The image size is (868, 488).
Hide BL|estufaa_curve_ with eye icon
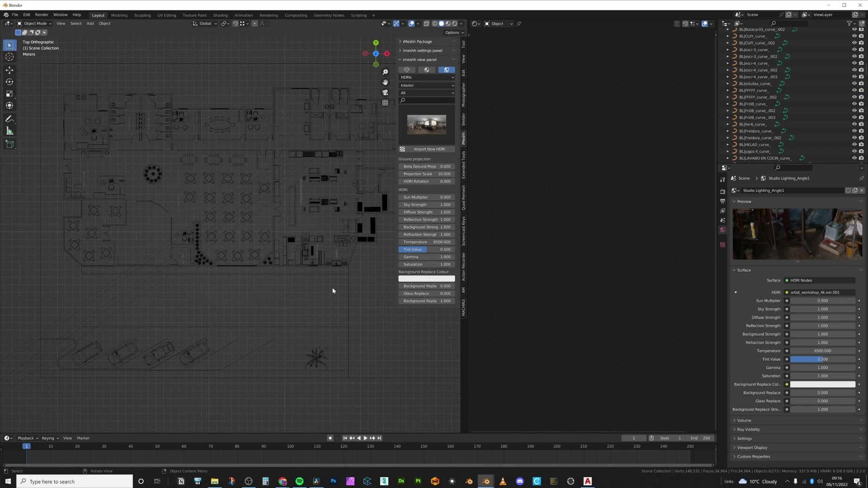[x=854, y=84]
